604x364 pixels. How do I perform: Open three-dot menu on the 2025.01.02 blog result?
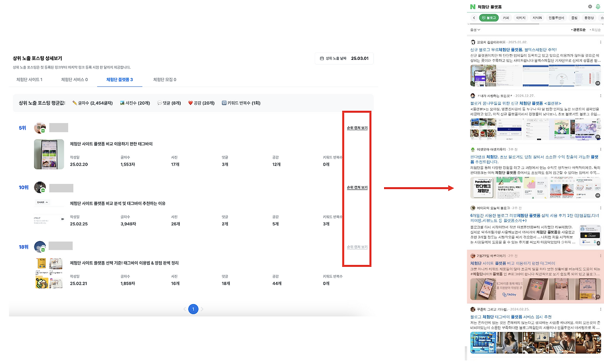tap(600, 42)
